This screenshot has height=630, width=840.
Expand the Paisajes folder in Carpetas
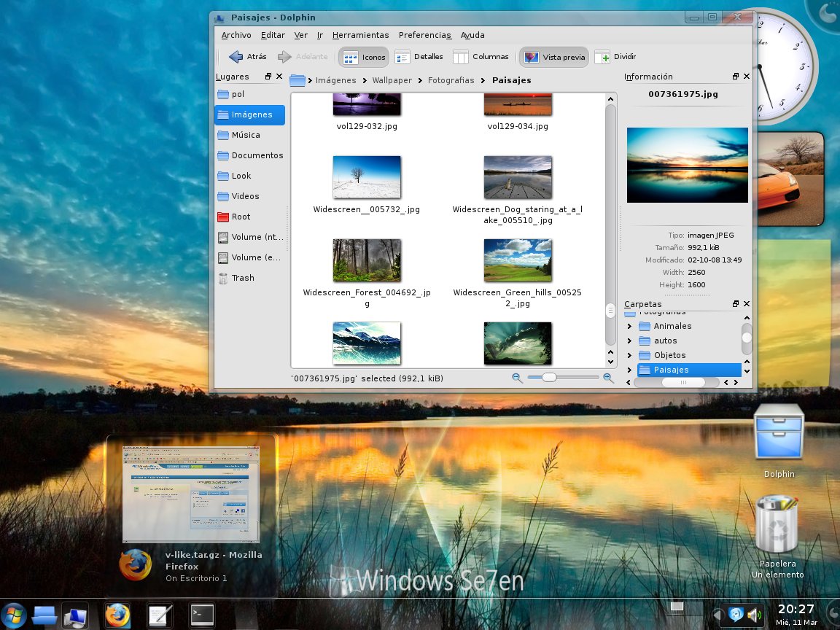point(629,370)
